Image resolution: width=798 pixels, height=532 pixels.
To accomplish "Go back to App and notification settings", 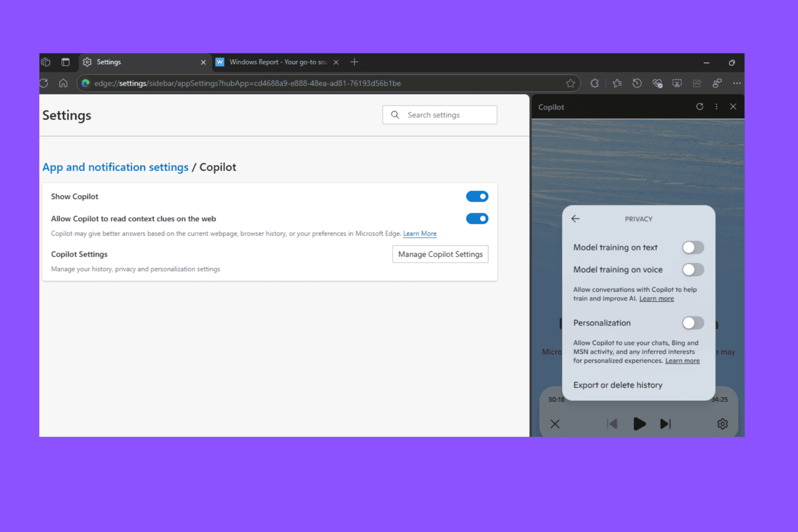I will point(115,167).
